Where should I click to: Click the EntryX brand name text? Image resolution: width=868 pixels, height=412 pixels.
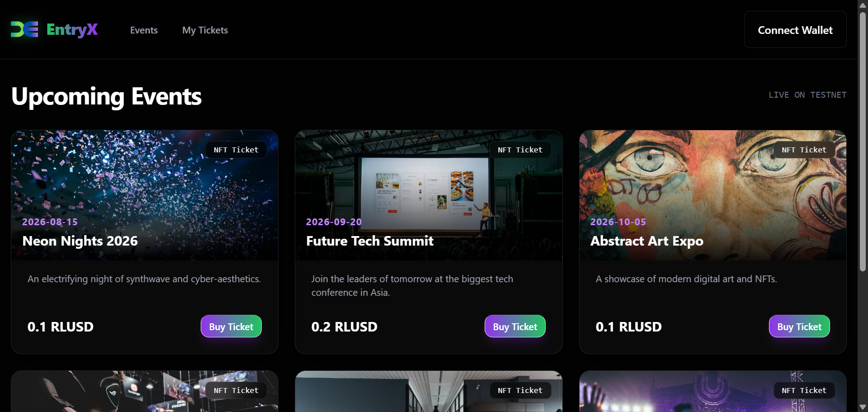click(72, 30)
